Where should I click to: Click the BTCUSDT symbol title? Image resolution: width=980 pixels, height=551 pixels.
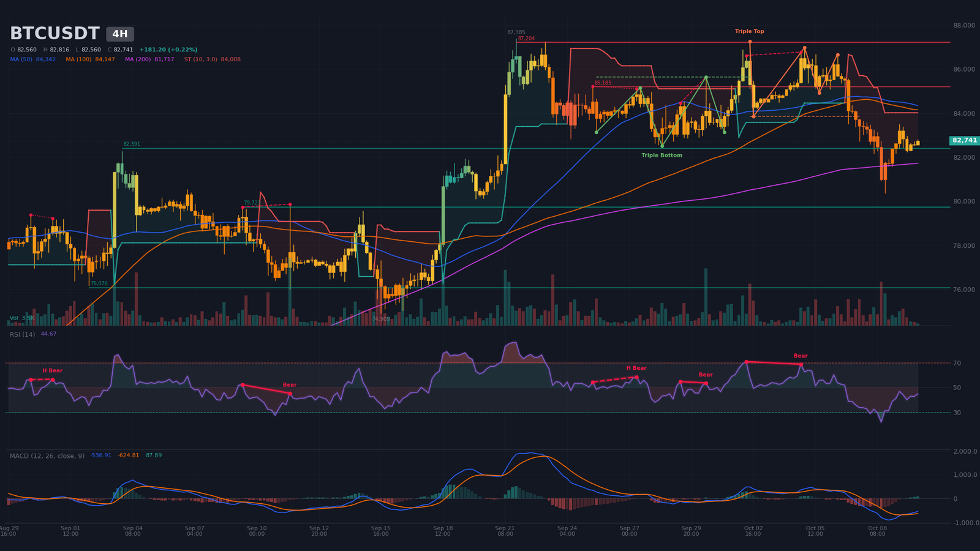[55, 34]
